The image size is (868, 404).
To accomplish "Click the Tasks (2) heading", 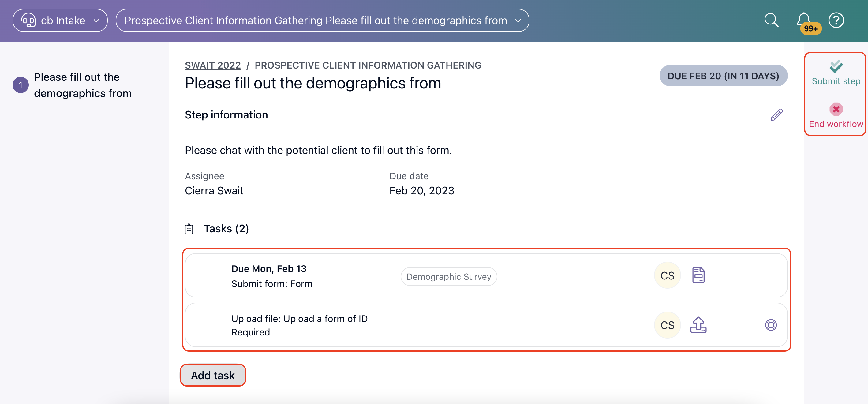I will pyautogui.click(x=226, y=229).
